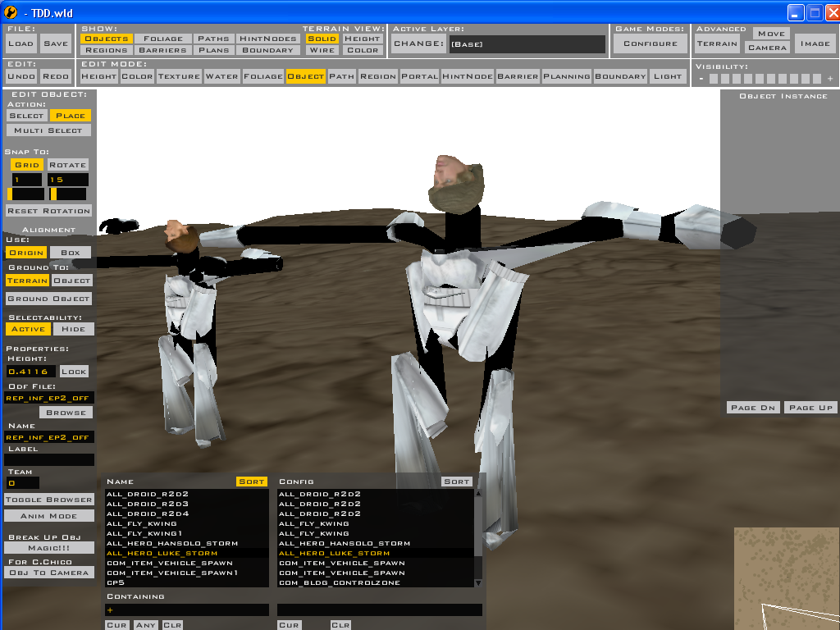Increase visibility with plus button

click(x=830, y=79)
